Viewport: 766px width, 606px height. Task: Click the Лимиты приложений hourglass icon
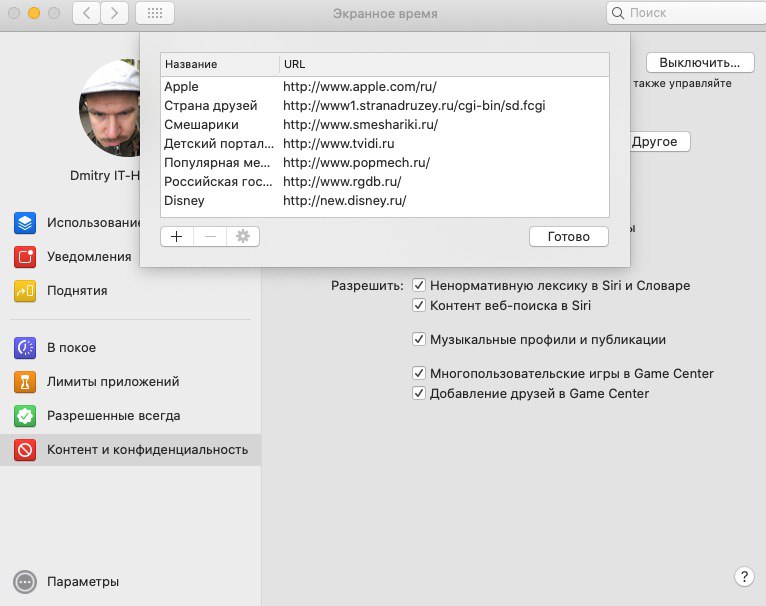[x=25, y=382]
